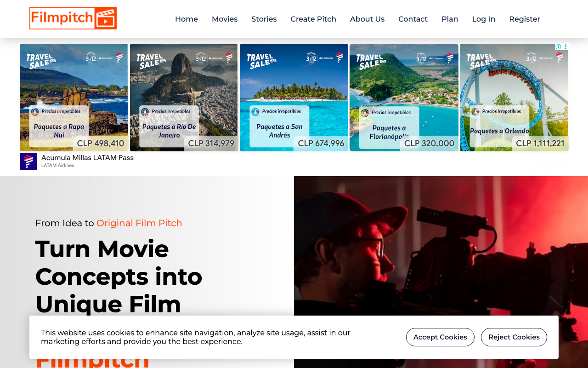Screen dimensions: 588x368
Task: Open the About Us page
Action: pyautogui.click(x=367, y=19)
